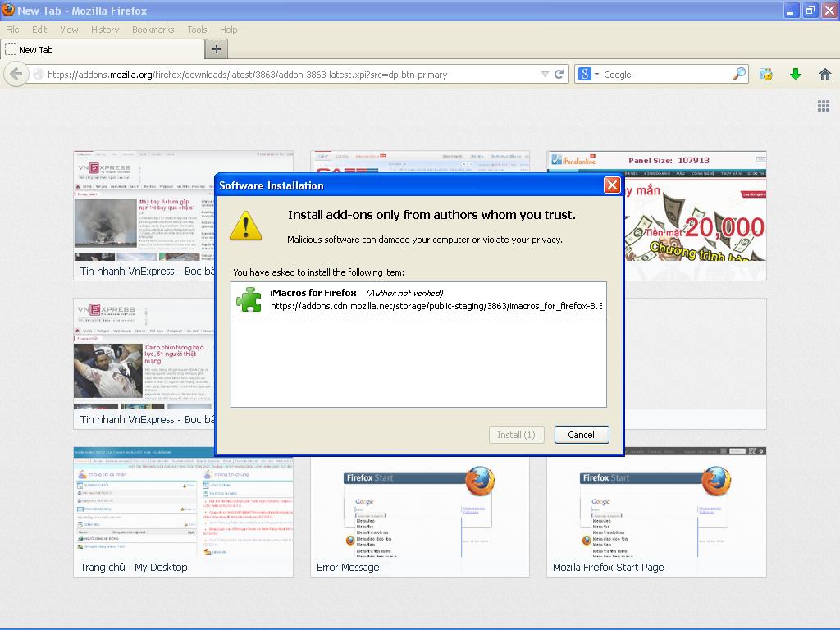The image size is (840, 630).
Task: Toggle the new tab page grid icon
Action: pyautogui.click(x=824, y=106)
